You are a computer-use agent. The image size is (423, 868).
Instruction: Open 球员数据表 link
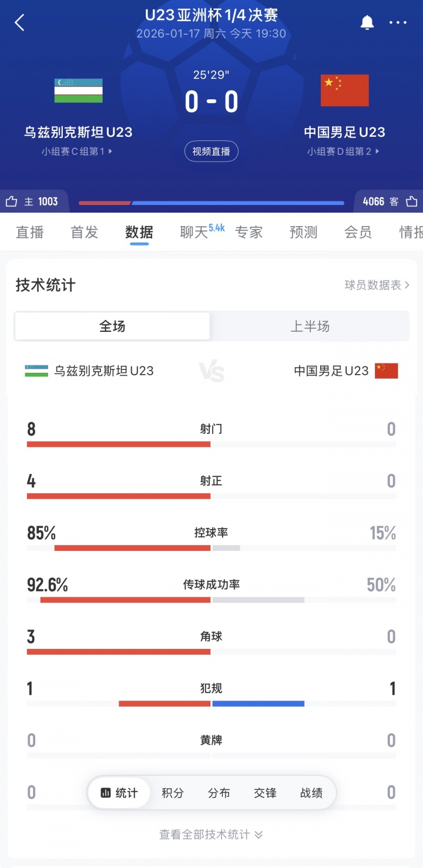pos(377,285)
